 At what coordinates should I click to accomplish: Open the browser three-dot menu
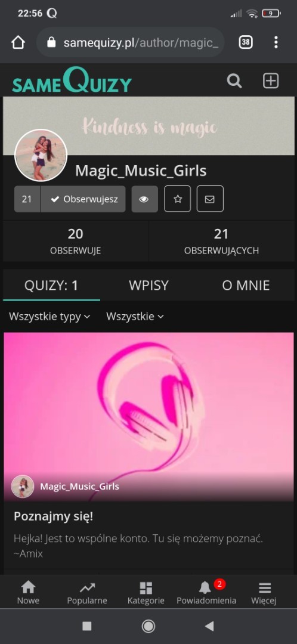pos(276,42)
